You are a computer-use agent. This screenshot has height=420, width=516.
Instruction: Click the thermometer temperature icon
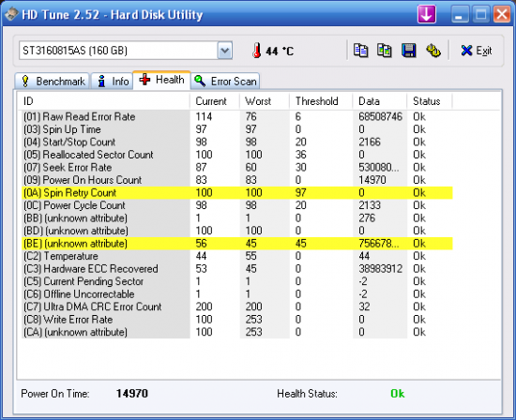pyautogui.click(x=257, y=51)
